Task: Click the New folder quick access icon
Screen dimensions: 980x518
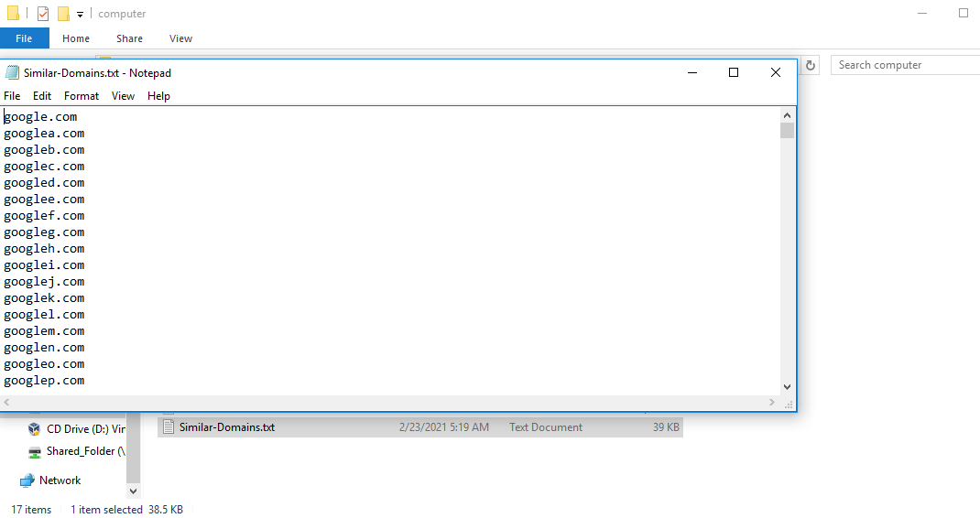Action: (x=63, y=13)
